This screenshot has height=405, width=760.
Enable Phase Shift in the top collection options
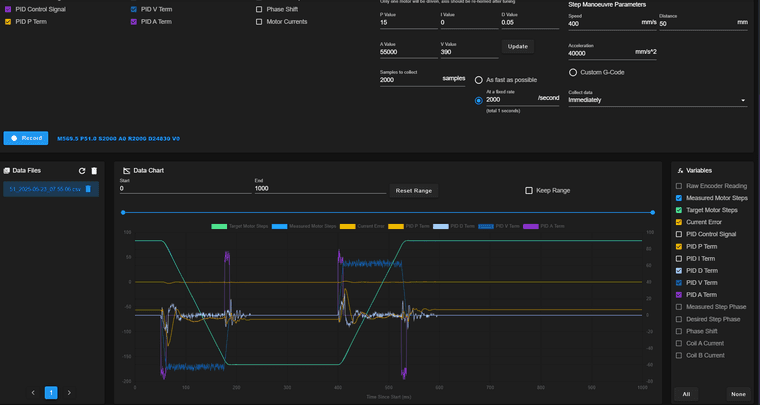(259, 9)
